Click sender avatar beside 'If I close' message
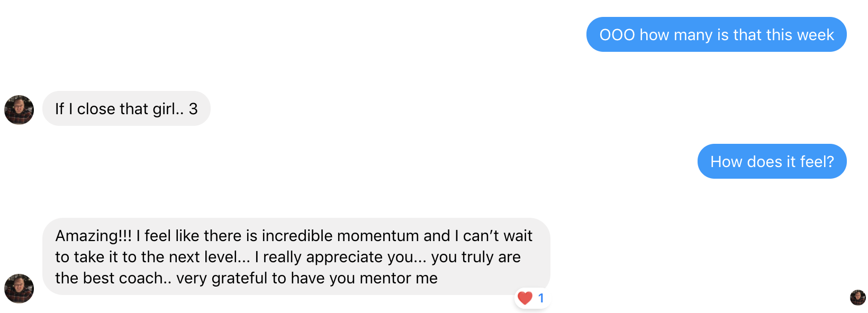The image size is (868, 313). pyautogui.click(x=19, y=110)
